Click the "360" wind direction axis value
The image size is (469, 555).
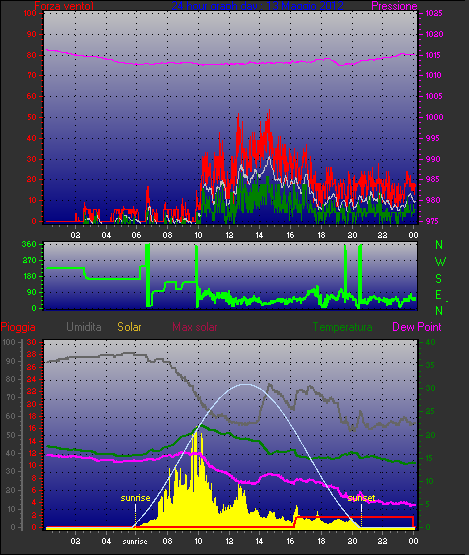(x=29, y=244)
